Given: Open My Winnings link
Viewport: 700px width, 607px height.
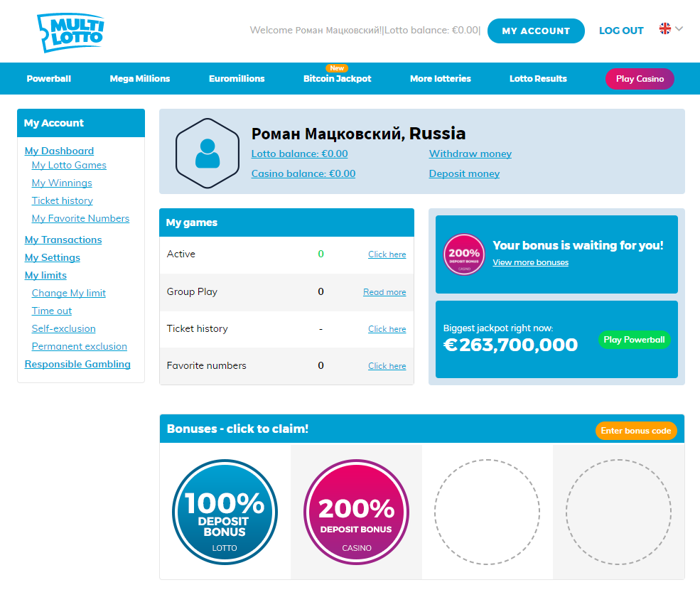Looking at the screenshot, I should (x=62, y=183).
